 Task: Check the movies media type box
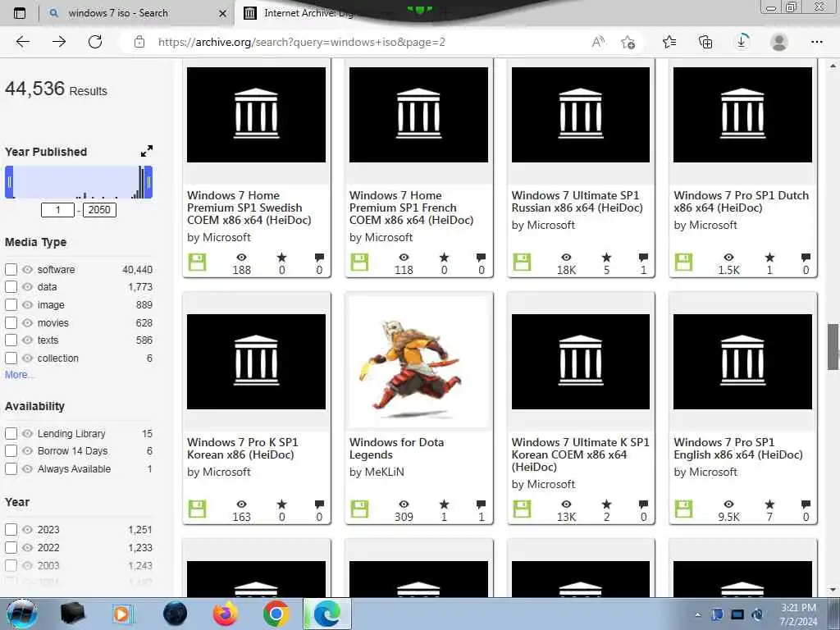(11, 322)
